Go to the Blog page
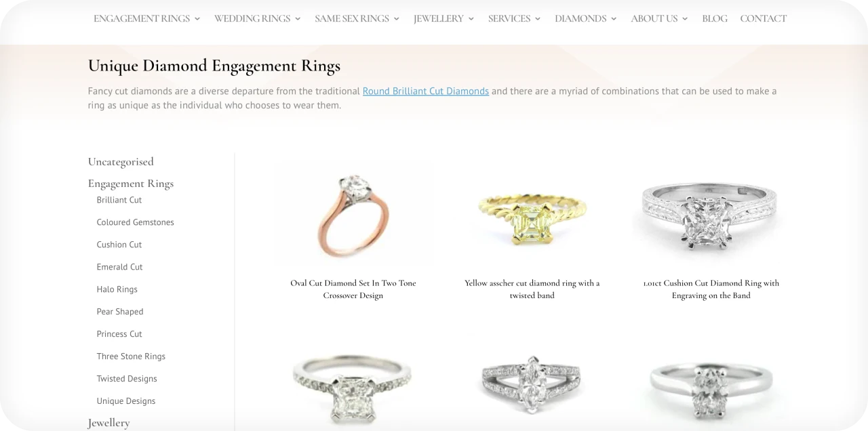 (715, 19)
